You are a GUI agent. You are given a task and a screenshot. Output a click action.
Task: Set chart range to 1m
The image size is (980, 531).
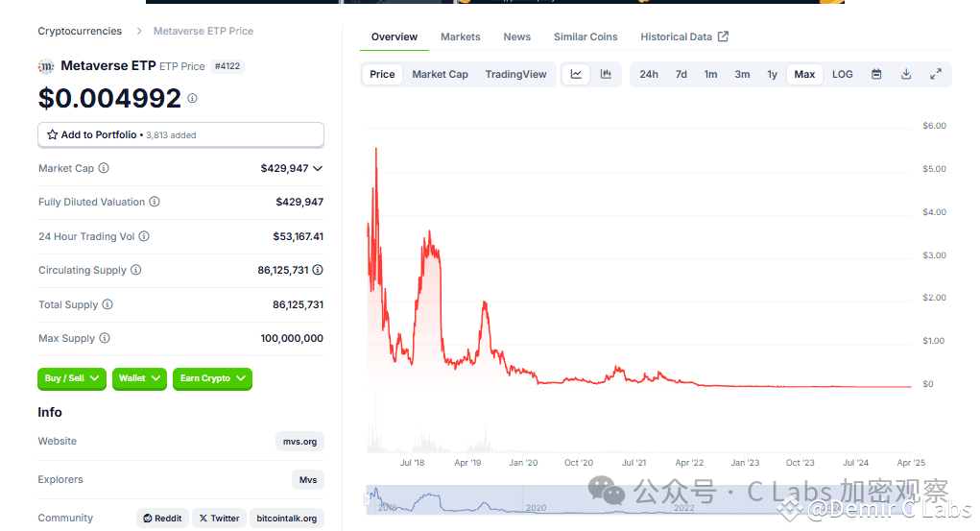710,74
